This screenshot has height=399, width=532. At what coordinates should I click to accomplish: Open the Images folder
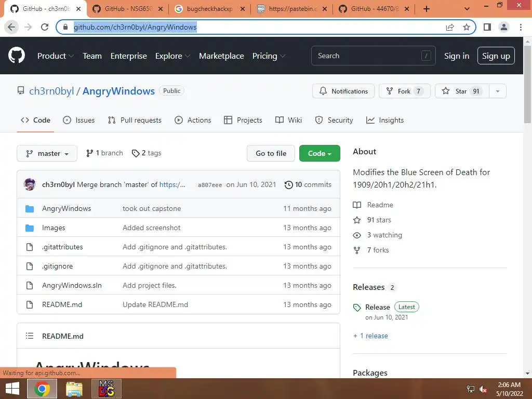[54, 228]
